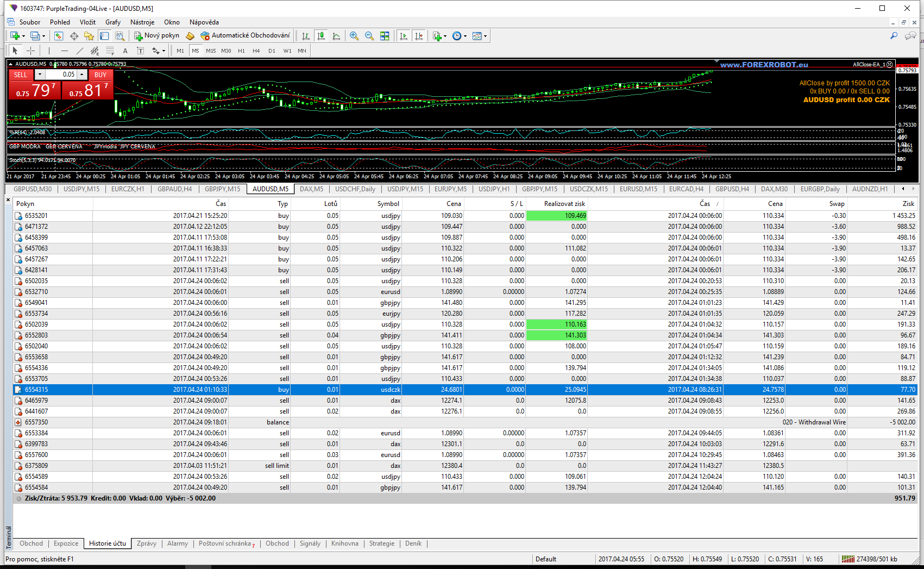The image size is (924, 569).
Task: Click the red BUY button
Action: click(x=100, y=74)
